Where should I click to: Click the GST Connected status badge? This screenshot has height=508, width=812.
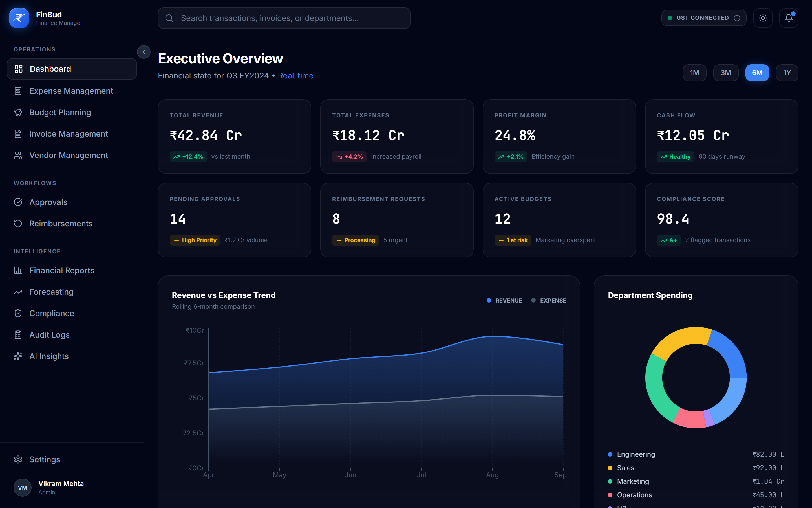(x=704, y=18)
